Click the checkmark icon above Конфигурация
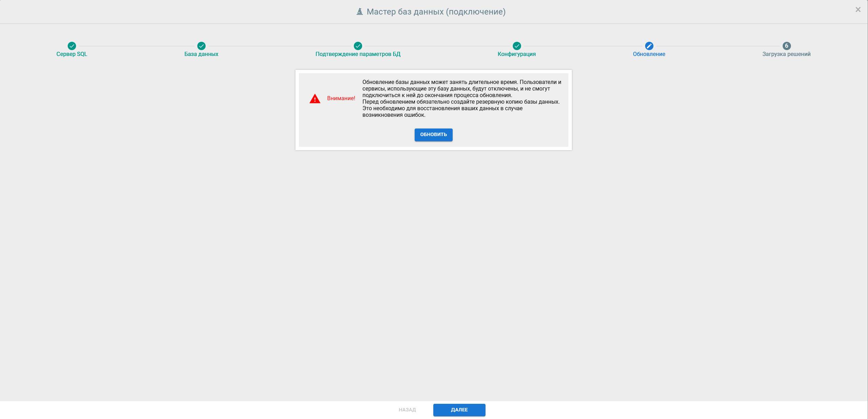This screenshot has height=419, width=868. pyautogui.click(x=516, y=46)
